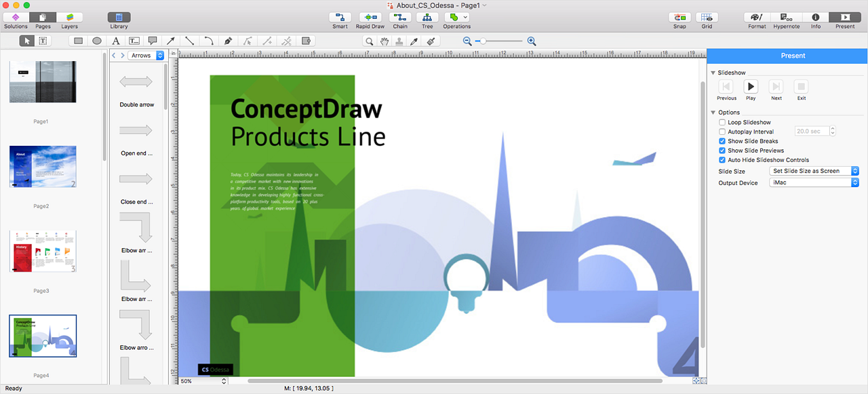This screenshot has width=868, height=394.
Task: Go to Previous slide
Action: (726, 87)
